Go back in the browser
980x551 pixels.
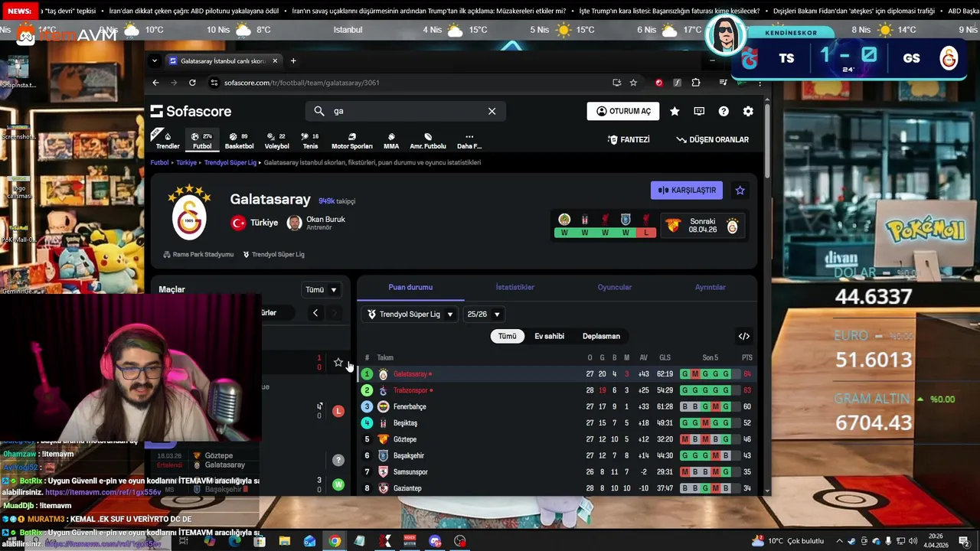tap(155, 83)
